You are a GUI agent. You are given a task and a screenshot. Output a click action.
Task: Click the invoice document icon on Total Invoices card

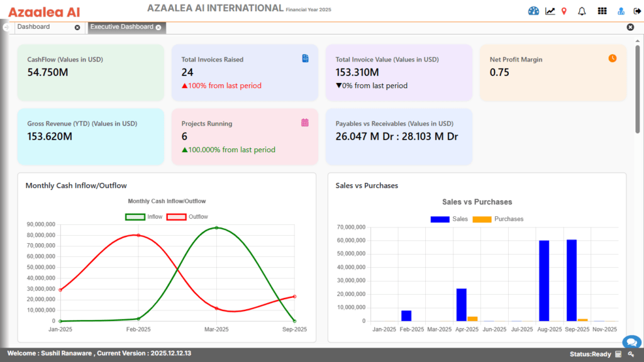coord(305,58)
